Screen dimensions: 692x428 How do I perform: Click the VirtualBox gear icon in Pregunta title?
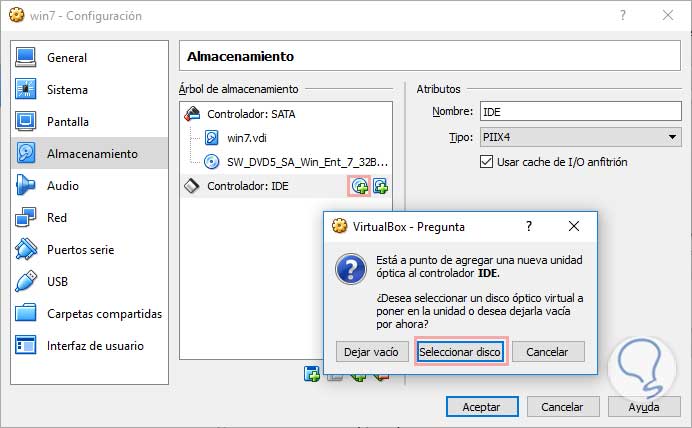tap(339, 226)
